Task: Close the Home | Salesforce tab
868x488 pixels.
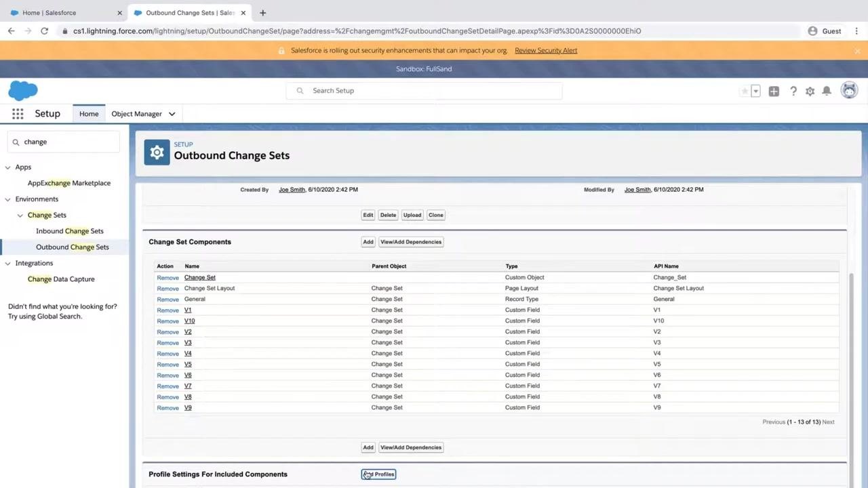Action: point(119,12)
